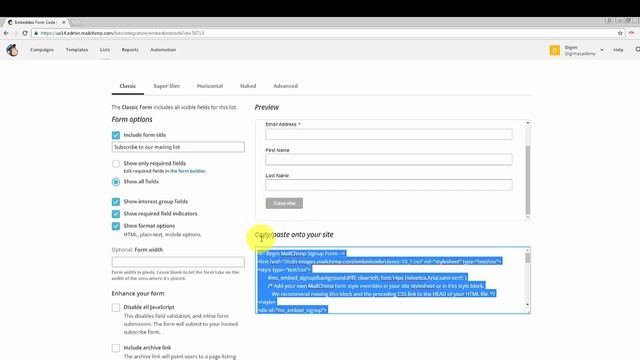640x360 pixels.
Task: Enable Disable all JavaScript checkbox
Action: point(116,307)
